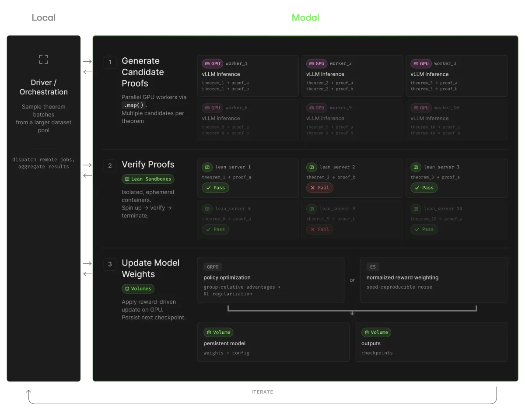The image size is (525, 420).
Task: Select the worker_1 label
Action: [237, 63]
